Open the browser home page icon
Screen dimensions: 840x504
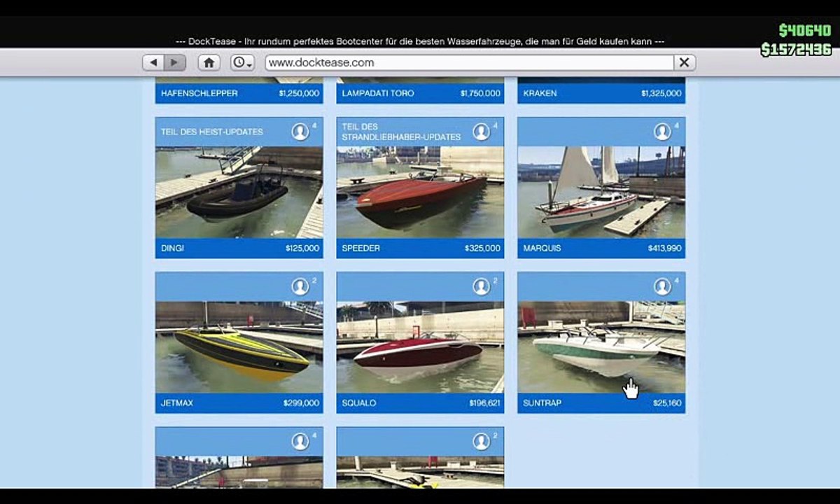(209, 62)
